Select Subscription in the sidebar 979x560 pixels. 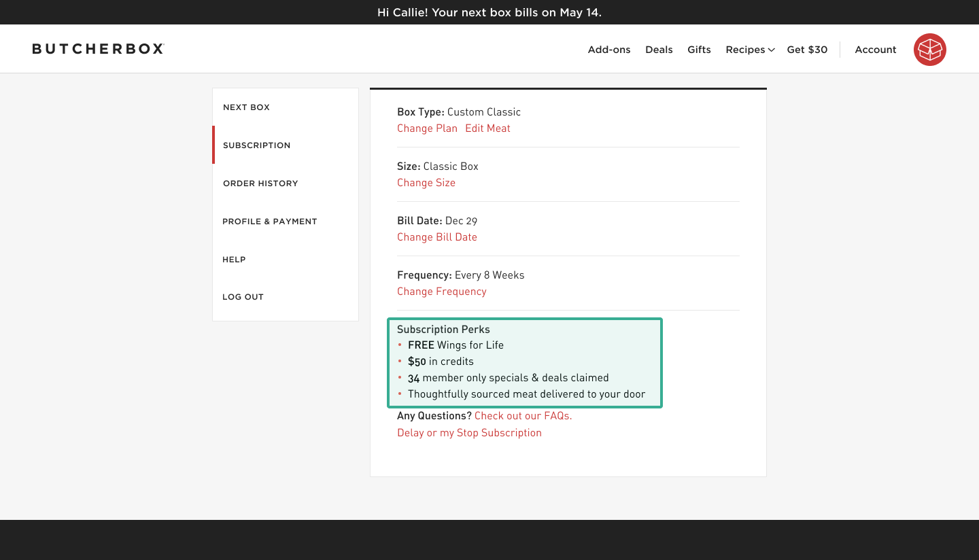click(x=286, y=145)
